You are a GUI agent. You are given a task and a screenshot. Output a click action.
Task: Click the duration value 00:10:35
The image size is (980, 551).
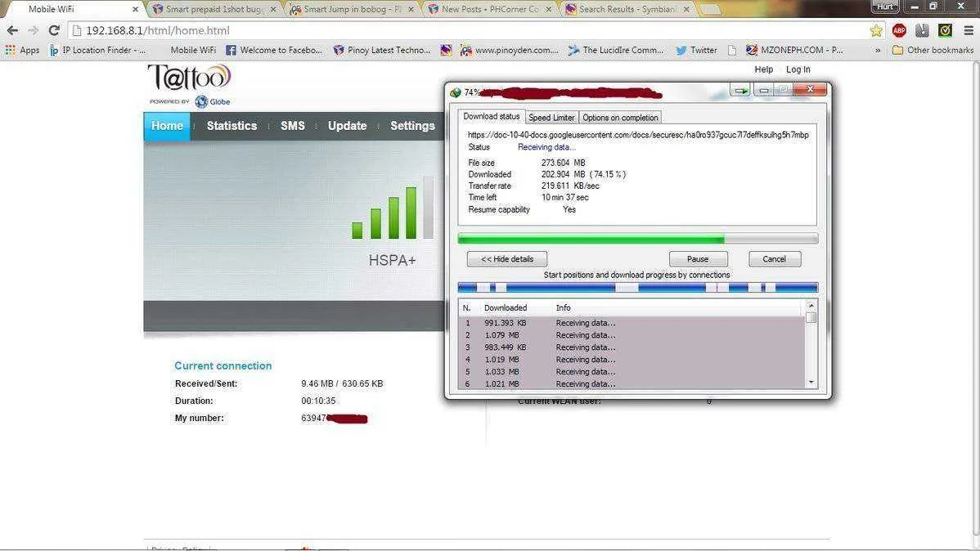318,401
